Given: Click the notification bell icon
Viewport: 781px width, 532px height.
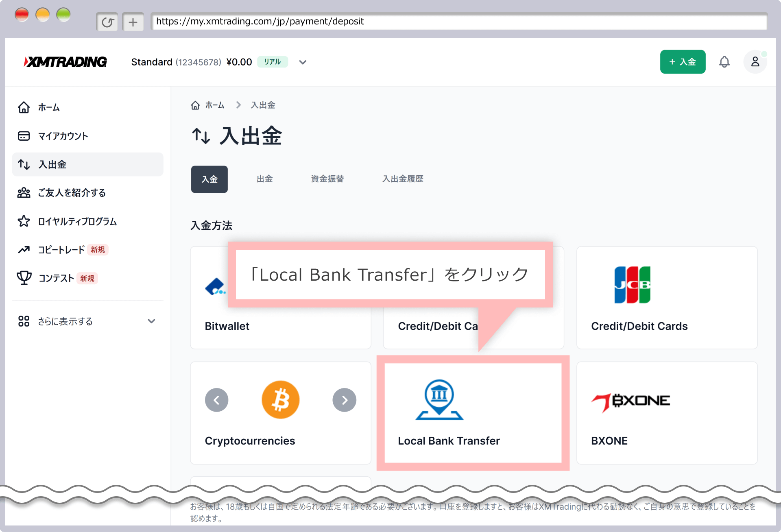Looking at the screenshot, I should (724, 62).
